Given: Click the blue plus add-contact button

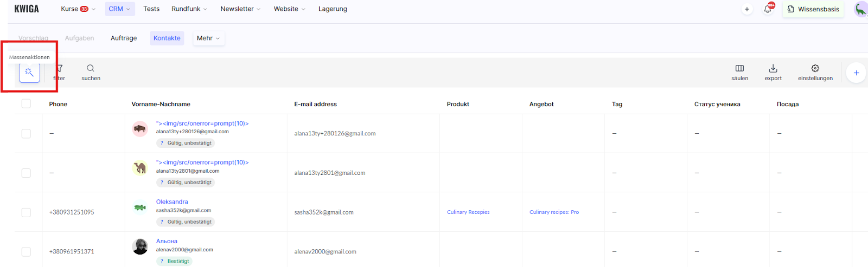Looking at the screenshot, I should pos(856,73).
